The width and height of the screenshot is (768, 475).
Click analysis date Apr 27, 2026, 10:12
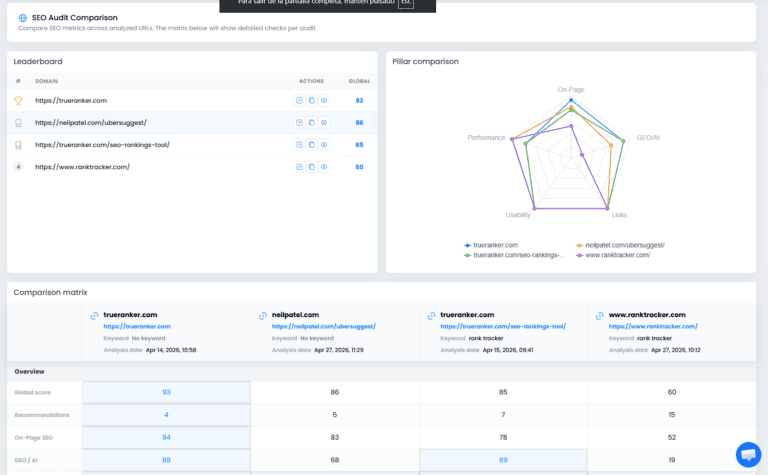(675, 350)
